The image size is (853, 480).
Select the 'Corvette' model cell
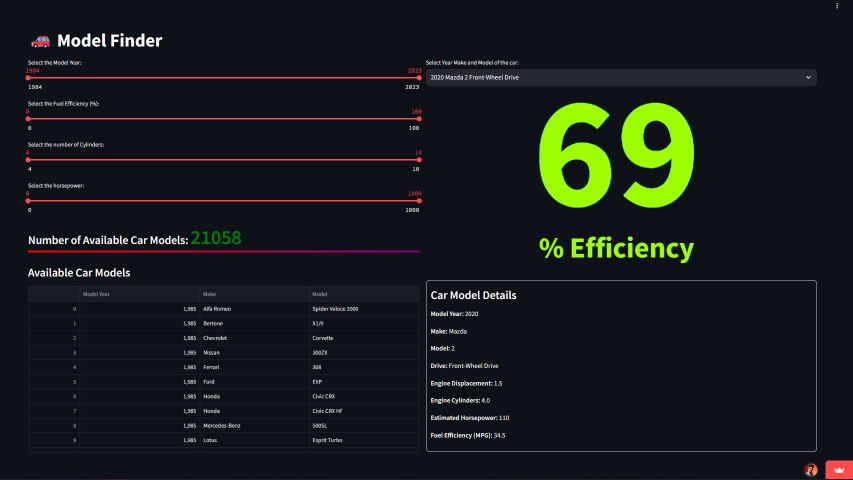pyautogui.click(x=363, y=338)
